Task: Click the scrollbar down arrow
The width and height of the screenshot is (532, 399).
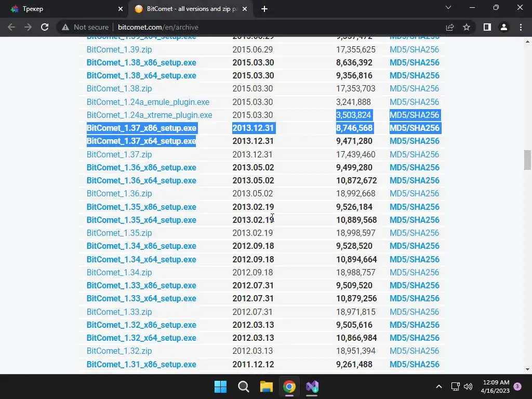Action: point(527,369)
